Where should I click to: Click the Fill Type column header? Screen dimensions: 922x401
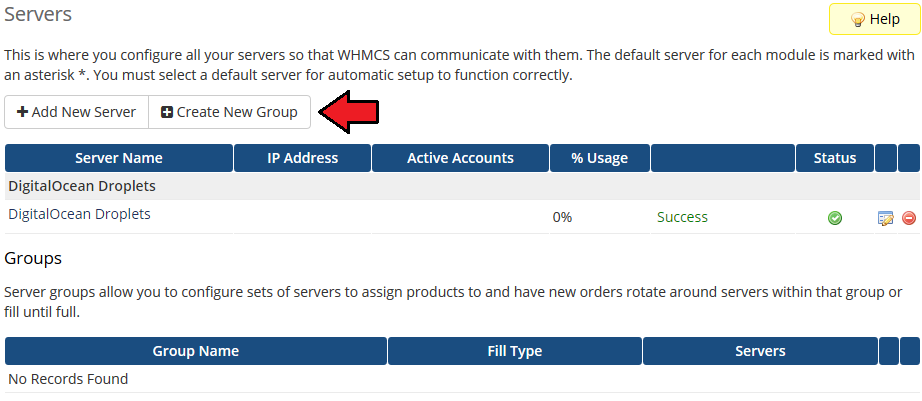pos(515,351)
